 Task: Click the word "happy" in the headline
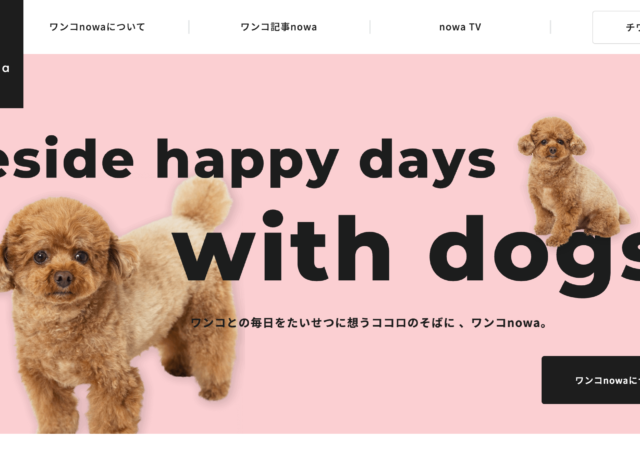[x=248, y=160]
